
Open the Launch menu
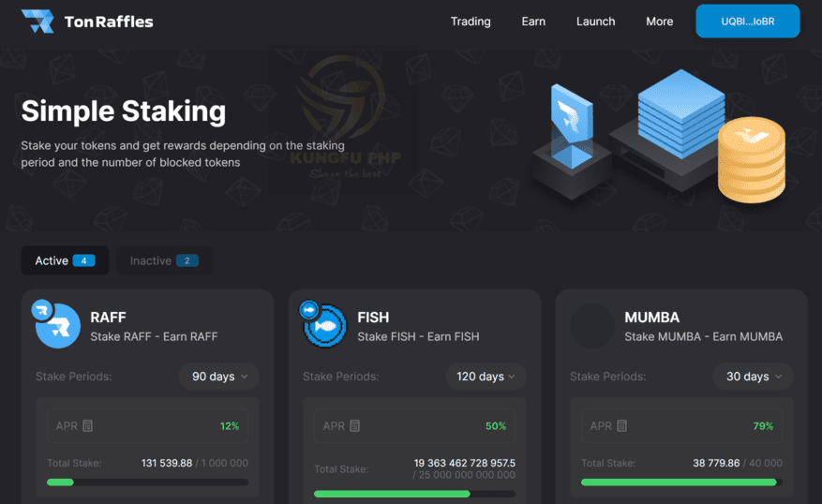coord(595,22)
